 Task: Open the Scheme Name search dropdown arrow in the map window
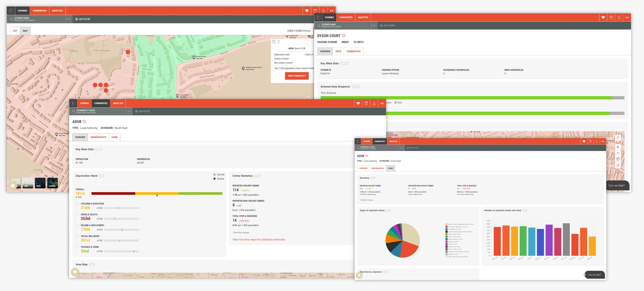69,19
